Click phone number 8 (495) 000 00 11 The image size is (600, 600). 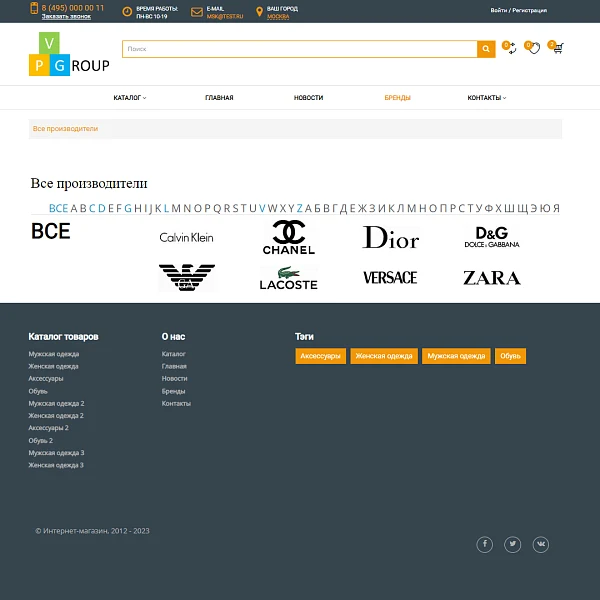point(73,8)
